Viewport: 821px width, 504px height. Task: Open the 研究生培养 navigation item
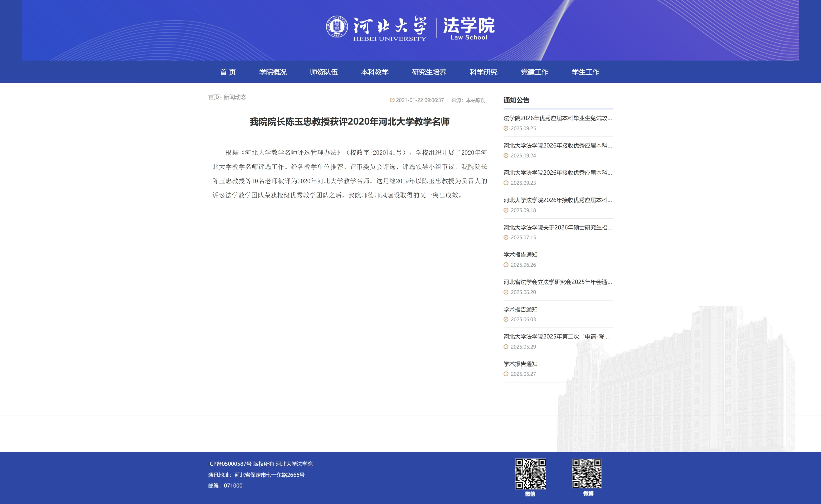(x=429, y=72)
